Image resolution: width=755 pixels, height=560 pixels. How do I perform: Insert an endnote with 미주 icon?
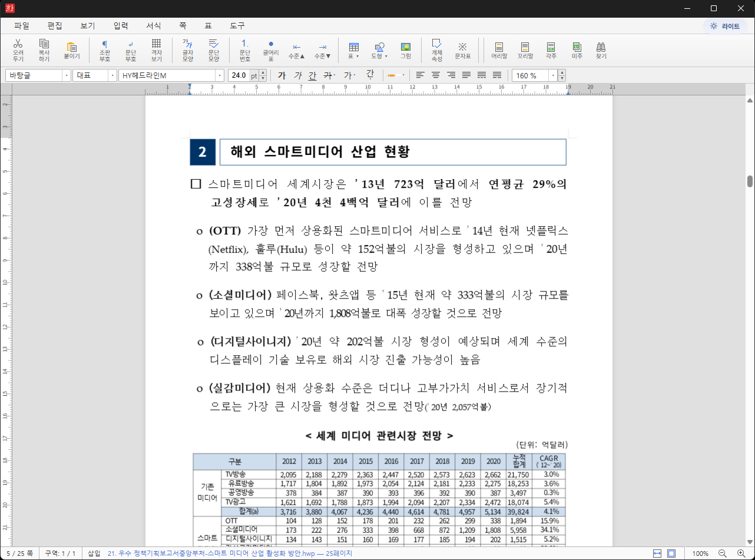[x=577, y=51]
